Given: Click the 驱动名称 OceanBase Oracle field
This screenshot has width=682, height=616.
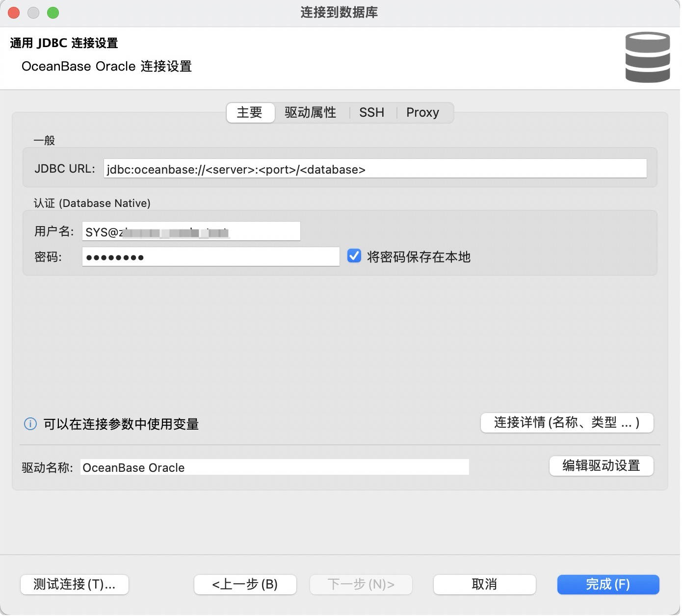Looking at the screenshot, I should click(275, 467).
